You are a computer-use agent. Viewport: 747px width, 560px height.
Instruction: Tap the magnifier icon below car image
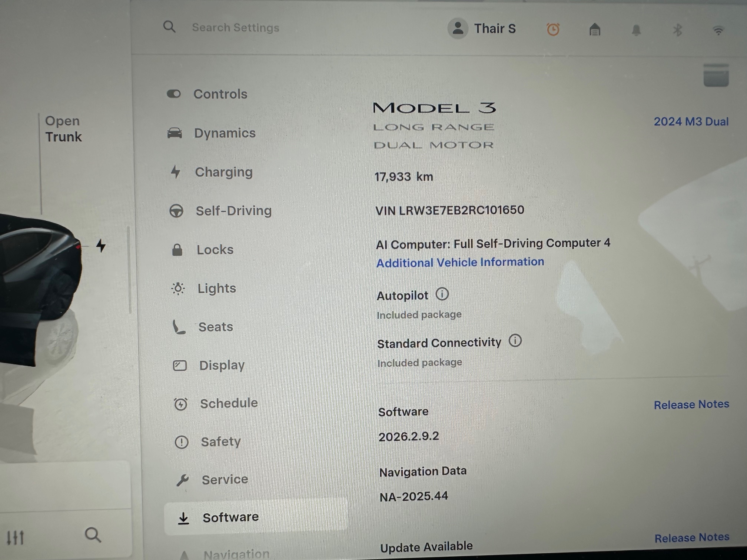[93, 535]
